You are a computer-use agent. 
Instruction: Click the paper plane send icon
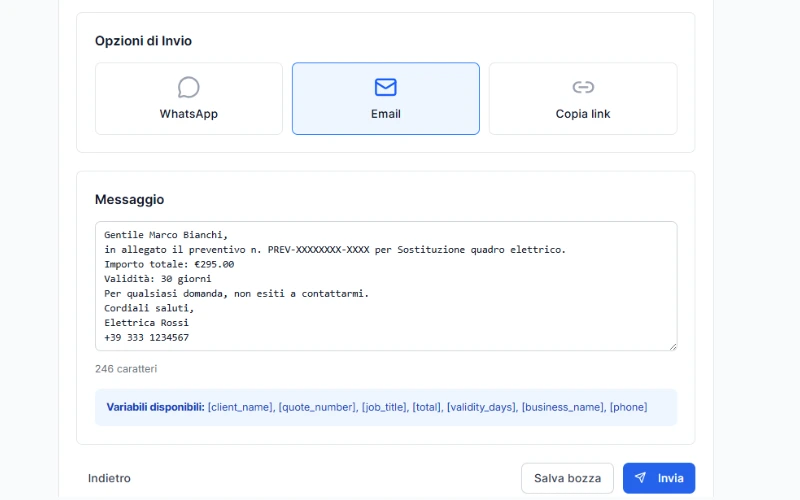tap(641, 478)
